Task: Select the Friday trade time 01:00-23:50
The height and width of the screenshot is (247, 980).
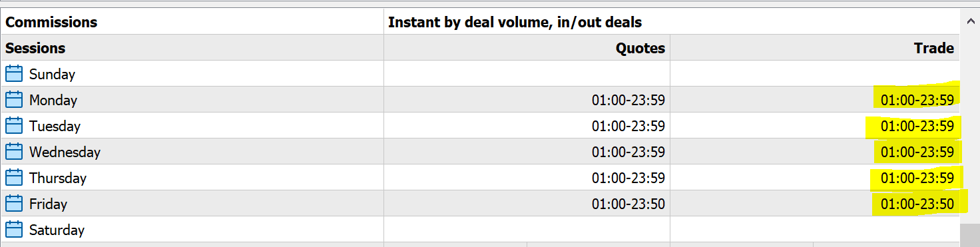Action: pyautogui.click(x=917, y=204)
